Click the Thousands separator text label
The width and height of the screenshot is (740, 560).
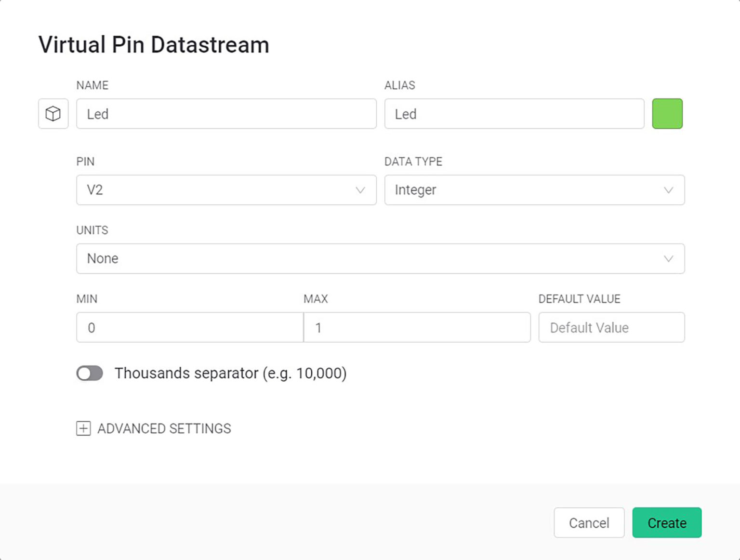point(230,373)
